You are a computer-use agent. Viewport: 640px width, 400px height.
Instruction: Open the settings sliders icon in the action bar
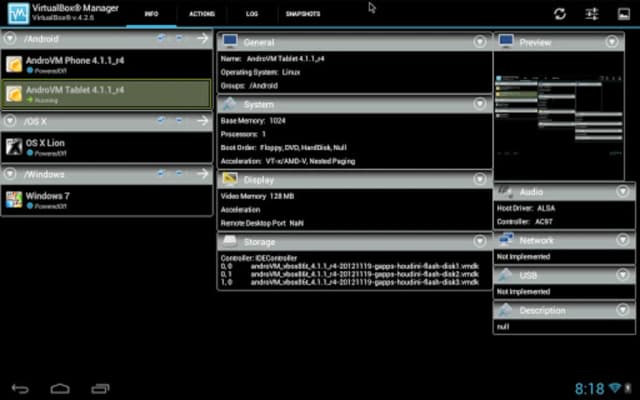(591, 14)
